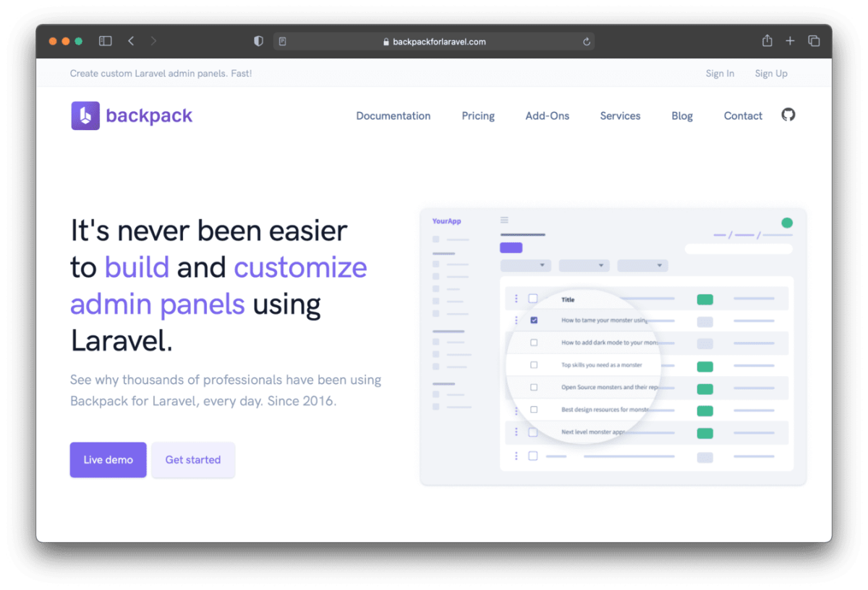Viewport: 868px width, 590px height.
Task: Expand the third filter dropdown in the demo table
Action: [642, 265]
